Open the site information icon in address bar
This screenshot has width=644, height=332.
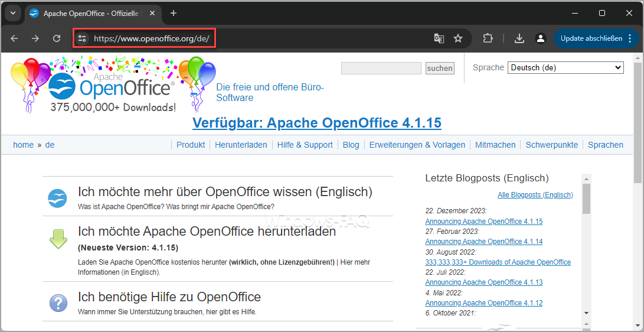83,38
